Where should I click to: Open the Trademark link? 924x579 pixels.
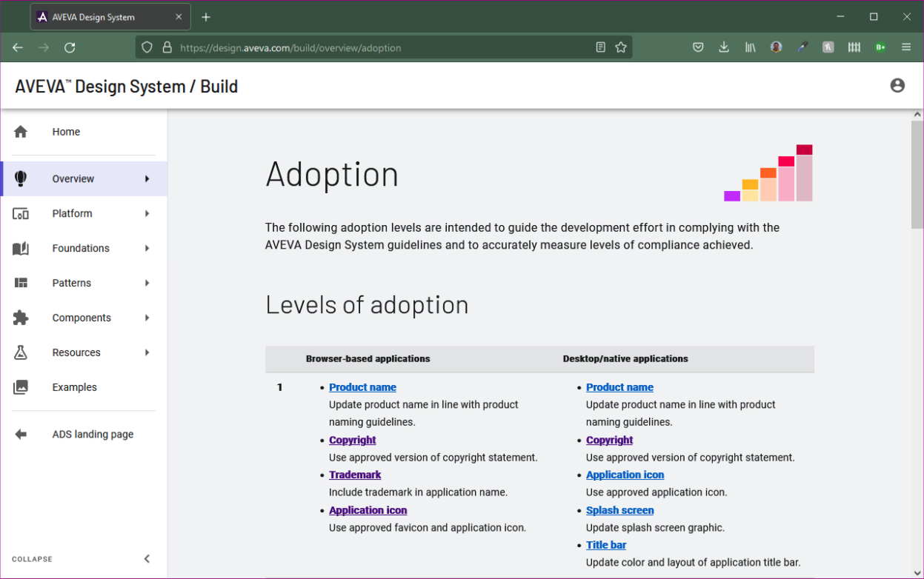pos(355,475)
